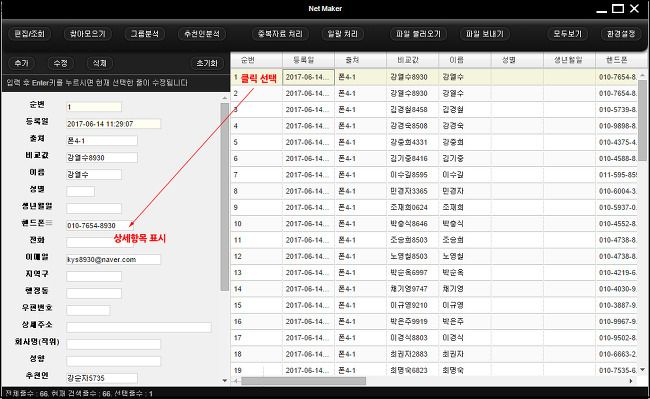650x399 pixels.
Task: Click 파일 보내기 to export a file
Action: coord(485,34)
